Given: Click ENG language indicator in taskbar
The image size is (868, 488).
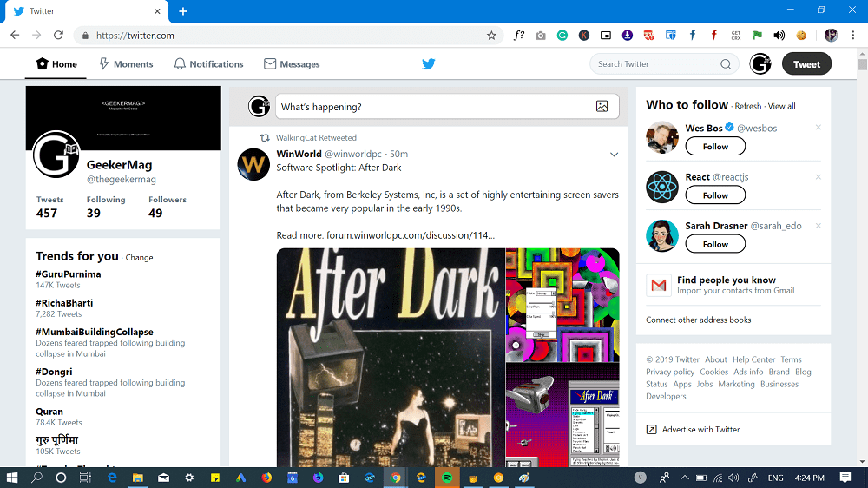Looking at the screenshot, I should click(775, 478).
